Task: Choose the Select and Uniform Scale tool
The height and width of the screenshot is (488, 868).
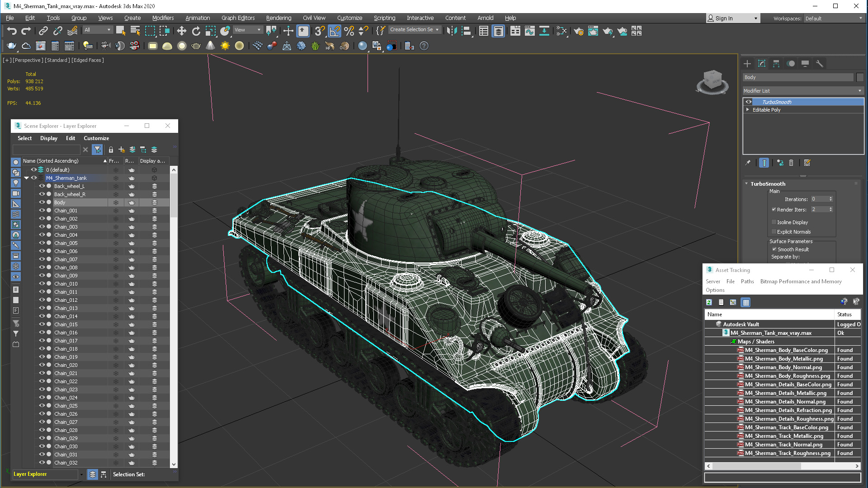Action: click(211, 31)
